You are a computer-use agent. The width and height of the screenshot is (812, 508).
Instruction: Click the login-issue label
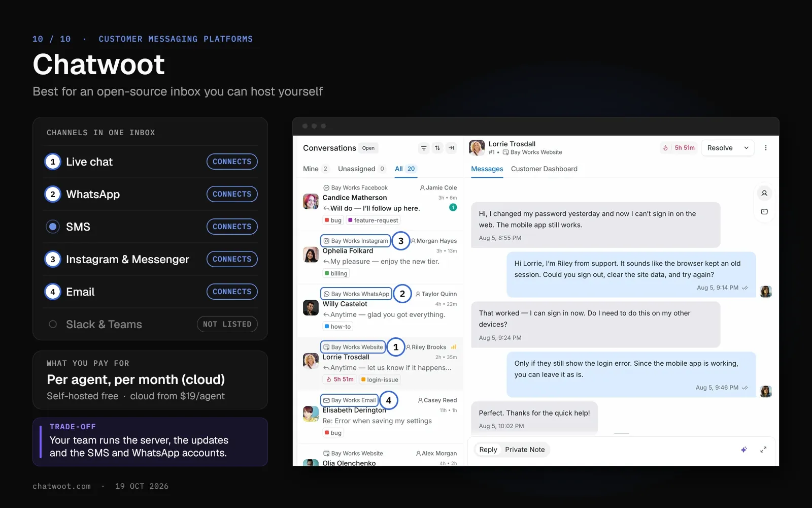click(x=380, y=379)
